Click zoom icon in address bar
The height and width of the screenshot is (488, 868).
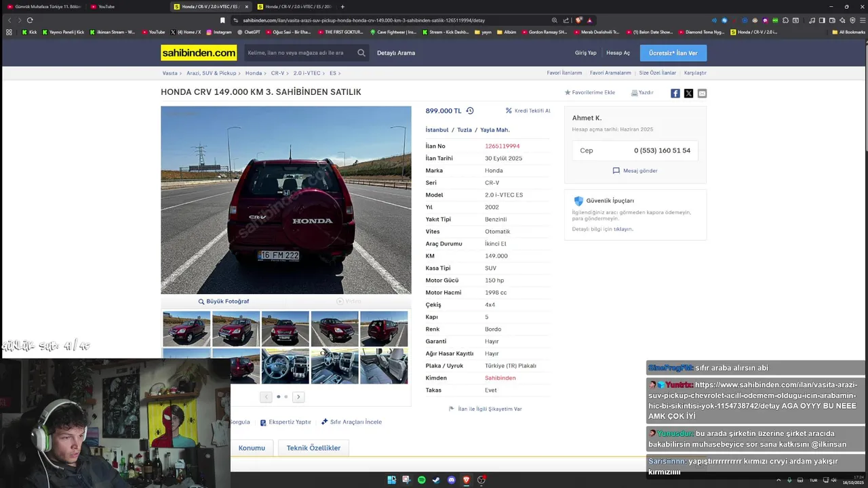[x=555, y=20]
